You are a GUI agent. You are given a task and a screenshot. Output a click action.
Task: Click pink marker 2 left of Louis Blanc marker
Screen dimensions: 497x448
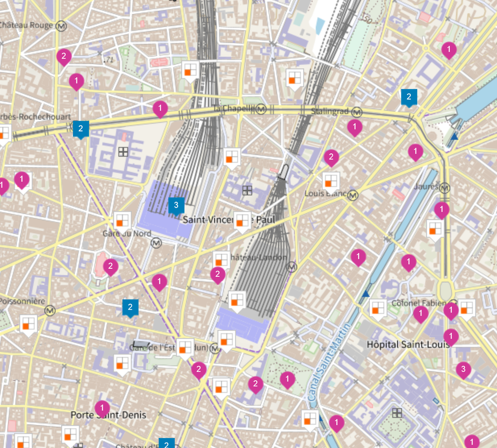pos(331,158)
